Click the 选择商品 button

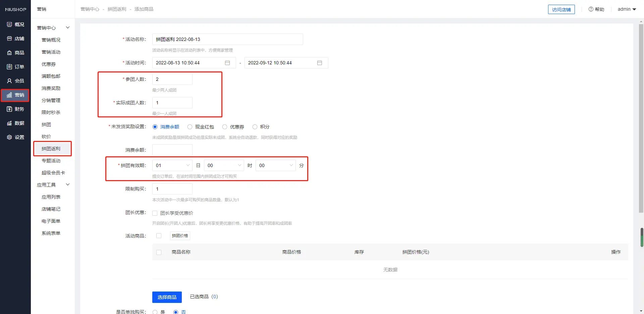point(167,297)
